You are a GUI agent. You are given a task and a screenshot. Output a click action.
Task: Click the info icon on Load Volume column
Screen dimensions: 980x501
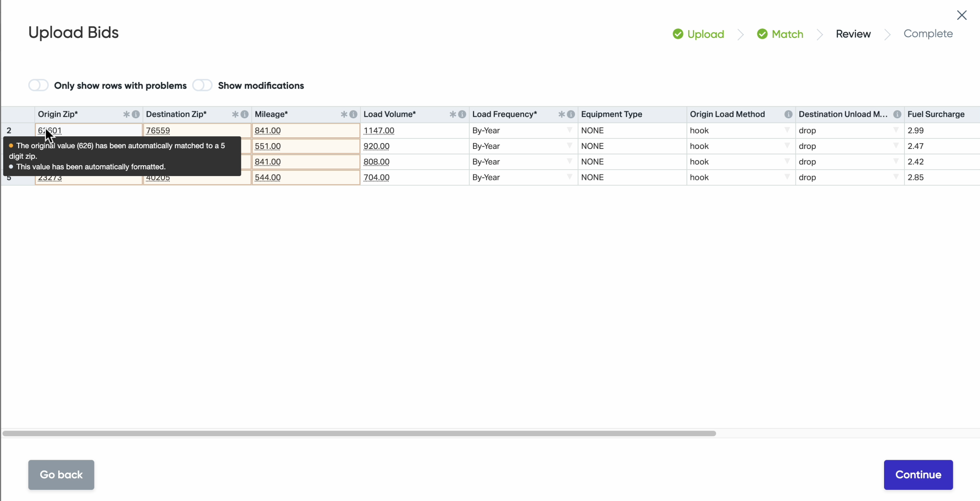pos(462,115)
